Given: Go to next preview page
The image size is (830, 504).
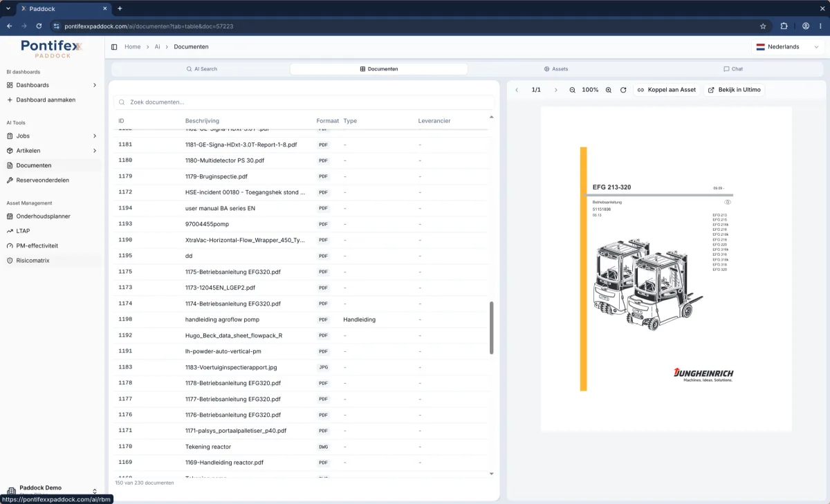Looking at the screenshot, I should click(555, 90).
